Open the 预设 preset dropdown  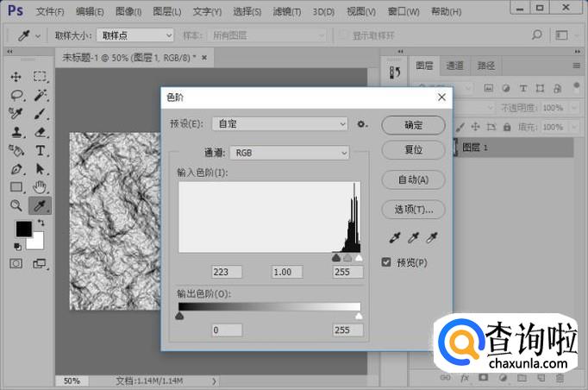pyautogui.click(x=281, y=124)
